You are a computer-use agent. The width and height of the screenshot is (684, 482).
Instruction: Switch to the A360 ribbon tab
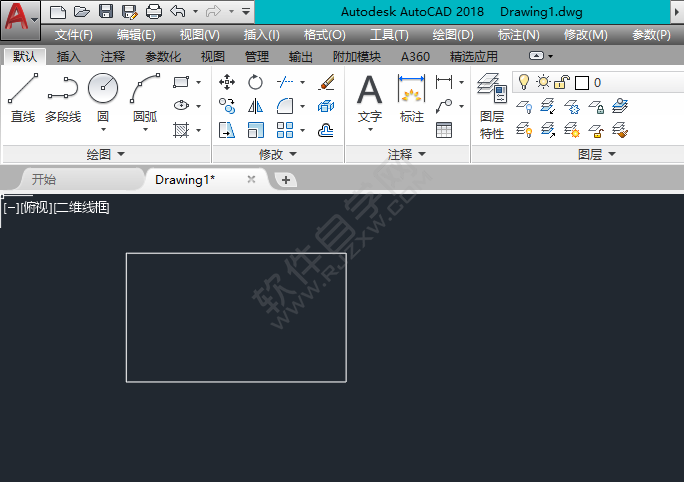pyautogui.click(x=415, y=56)
